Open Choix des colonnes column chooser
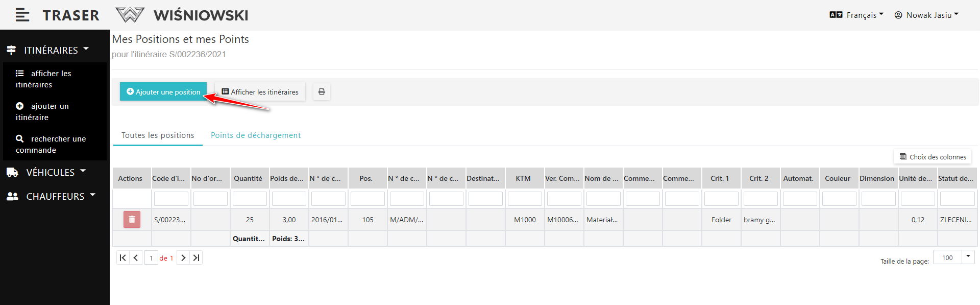This screenshot has height=305, width=980. click(933, 157)
